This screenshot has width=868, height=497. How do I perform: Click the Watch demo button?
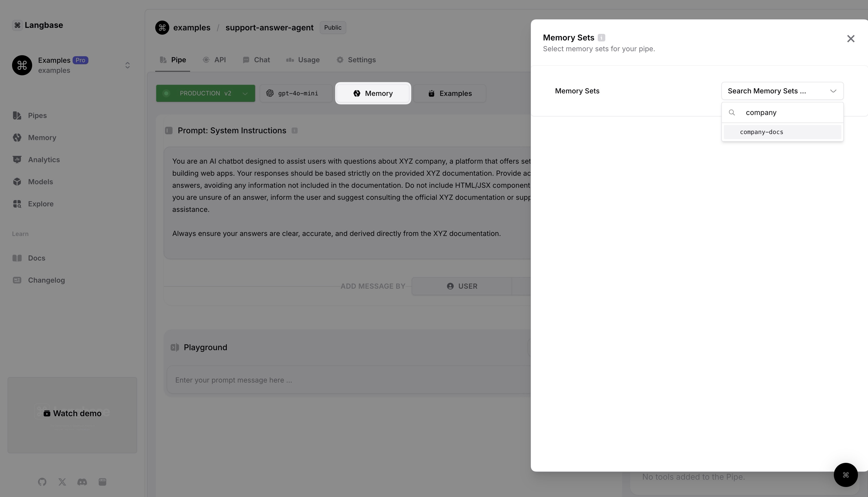coord(72,413)
